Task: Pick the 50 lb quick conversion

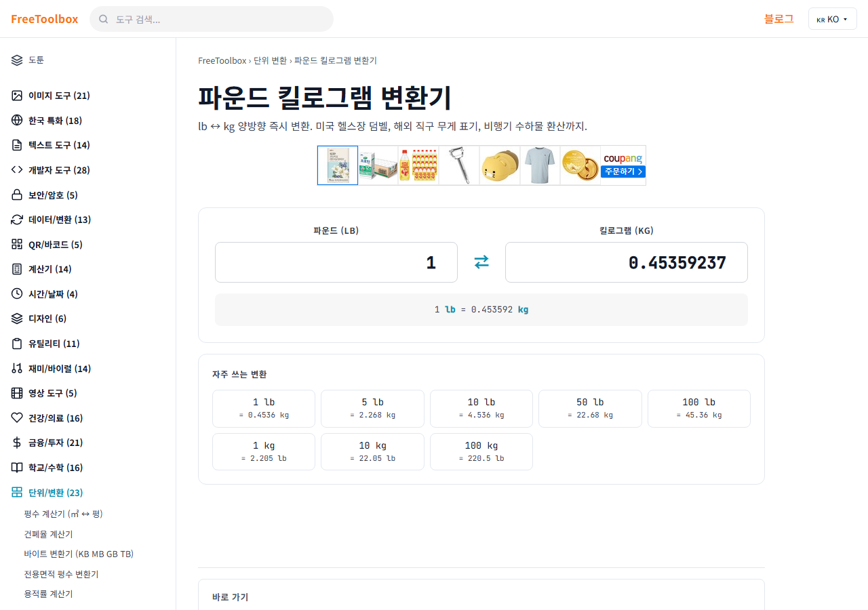Action: point(590,408)
